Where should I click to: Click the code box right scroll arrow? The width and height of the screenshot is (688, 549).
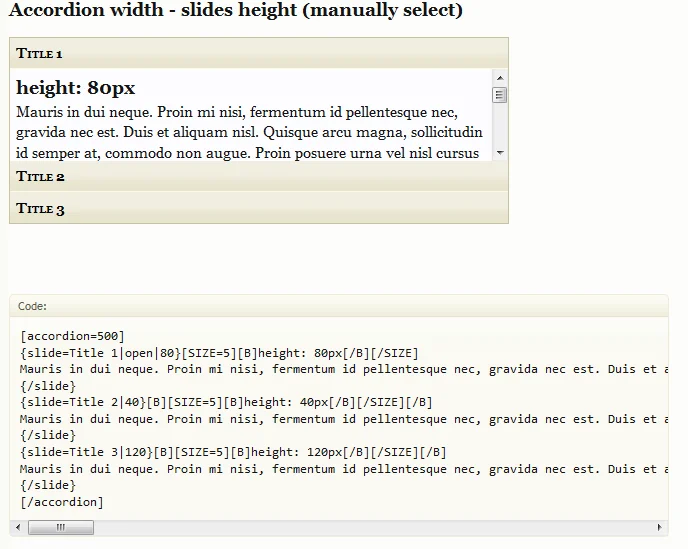[x=660, y=527]
